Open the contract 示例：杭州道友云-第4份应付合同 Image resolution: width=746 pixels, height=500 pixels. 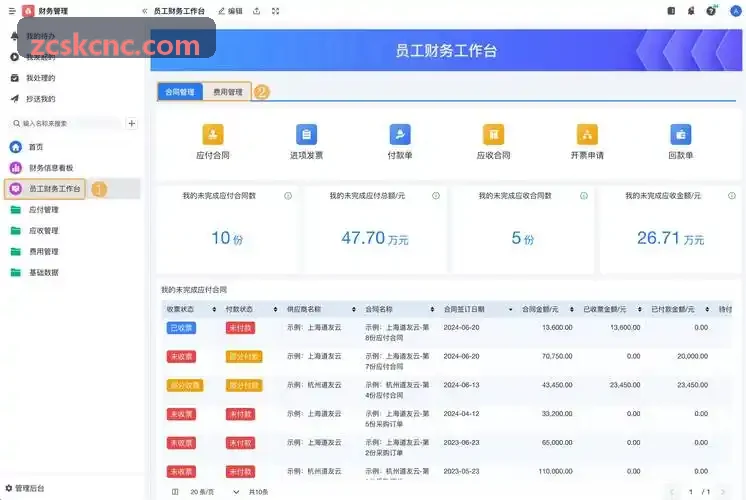click(397, 390)
